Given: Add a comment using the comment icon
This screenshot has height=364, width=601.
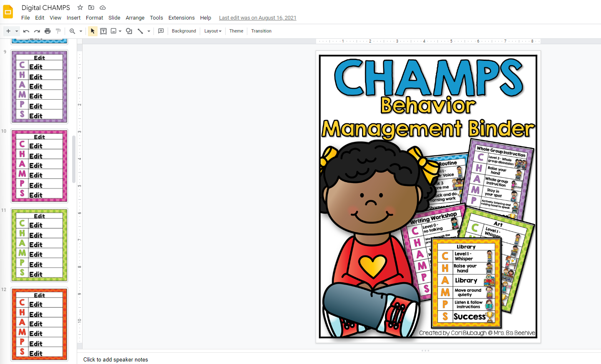Looking at the screenshot, I should [161, 31].
